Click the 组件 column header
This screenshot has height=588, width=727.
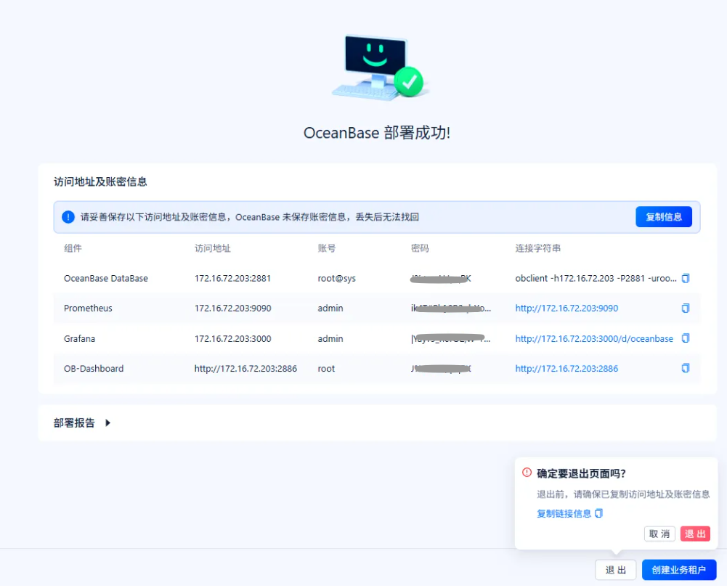[x=73, y=248]
